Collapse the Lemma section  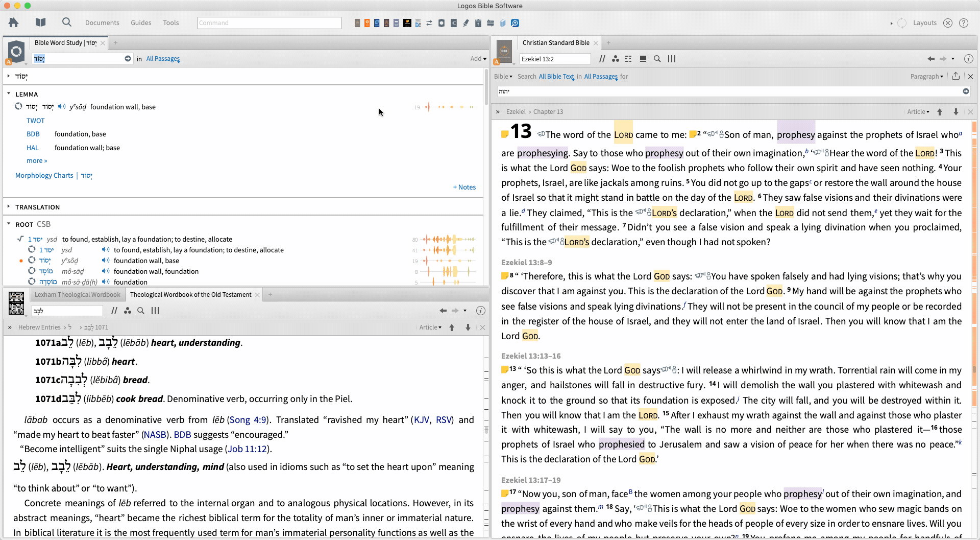click(x=9, y=94)
